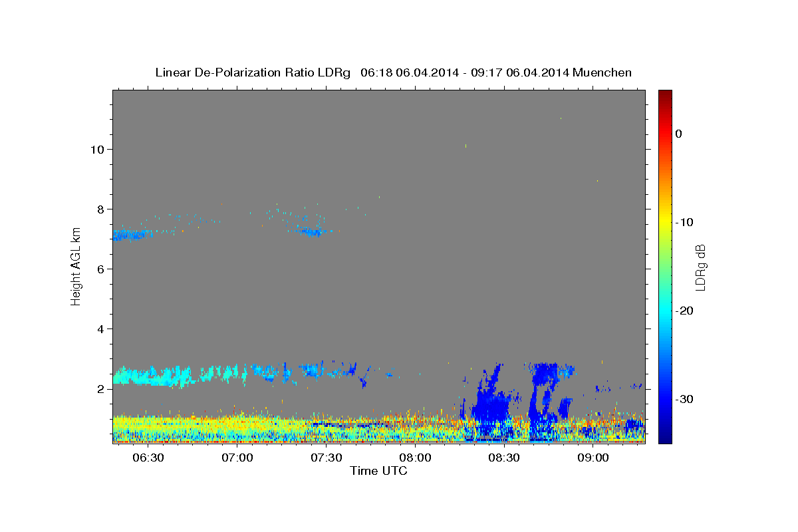Click the 10 km height tick label
This screenshot has width=798, height=532.
[x=97, y=149]
